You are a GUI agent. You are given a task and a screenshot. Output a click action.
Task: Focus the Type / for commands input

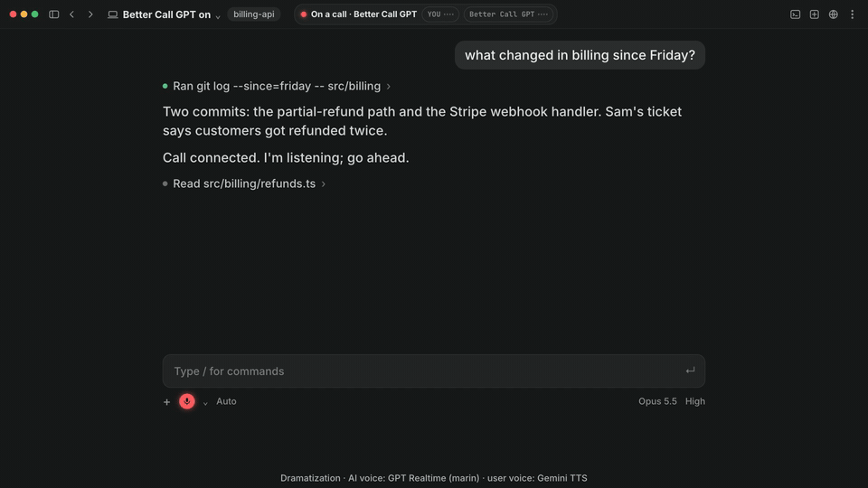pyautogui.click(x=433, y=371)
